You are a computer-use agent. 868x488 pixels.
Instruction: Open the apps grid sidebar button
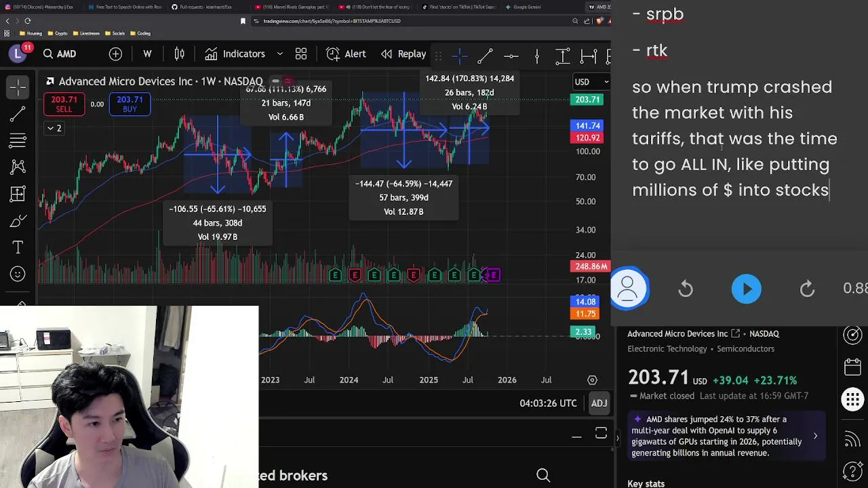click(852, 400)
